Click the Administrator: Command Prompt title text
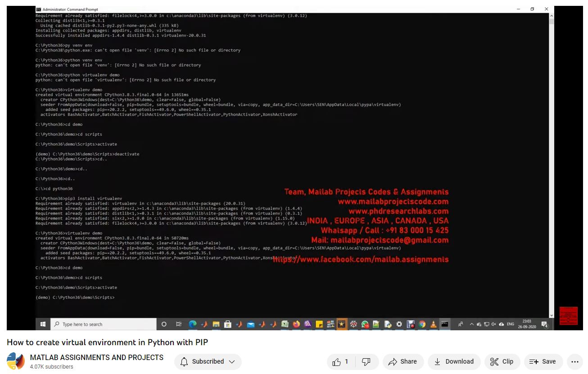588x374 pixels. 70,9
